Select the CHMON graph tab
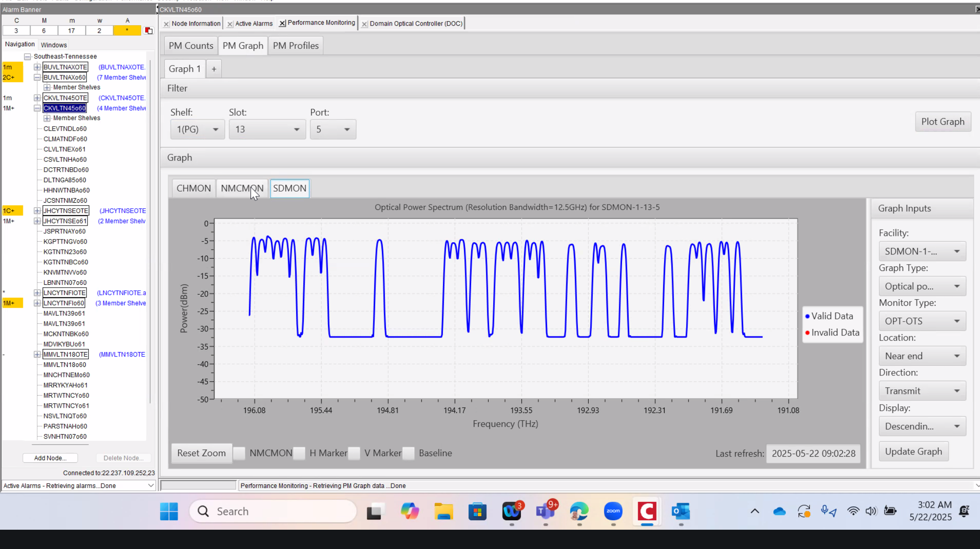Image resolution: width=980 pixels, height=549 pixels. click(193, 188)
